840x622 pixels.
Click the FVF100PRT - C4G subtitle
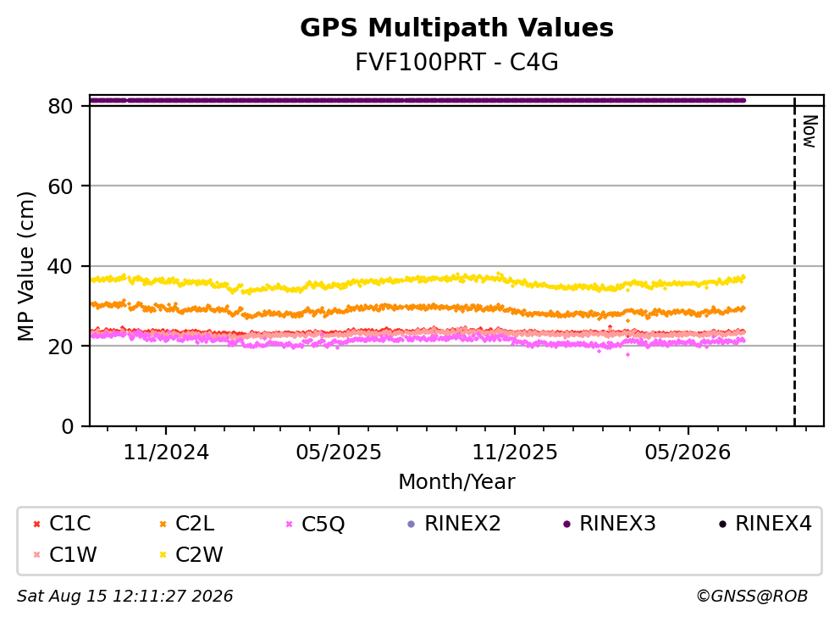[457, 63]
